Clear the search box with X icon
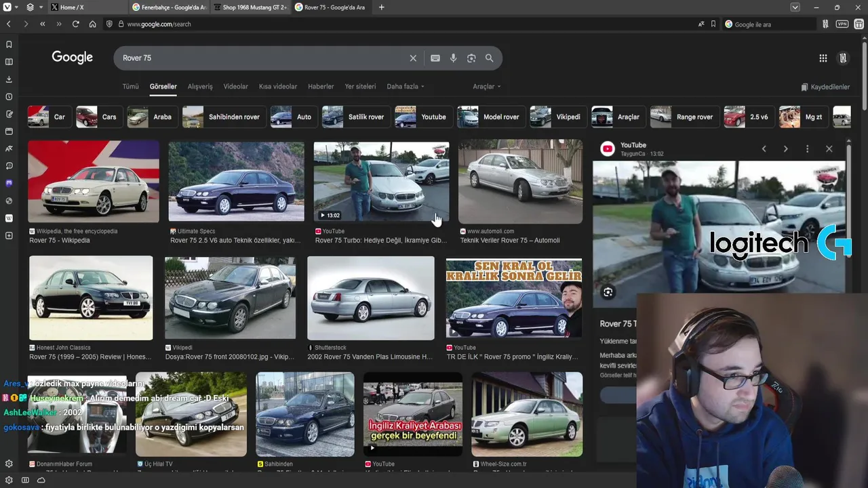The width and height of the screenshot is (868, 488). [413, 58]
